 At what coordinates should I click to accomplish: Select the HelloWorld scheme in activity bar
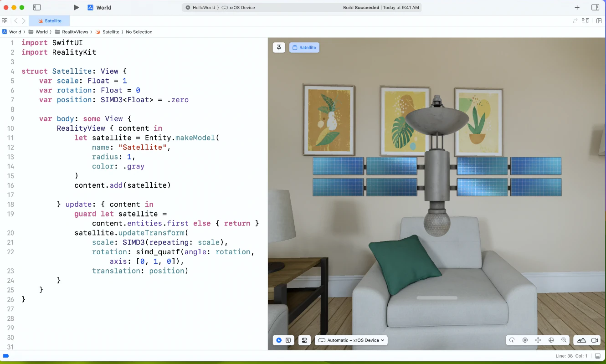[x=200, y=8]
